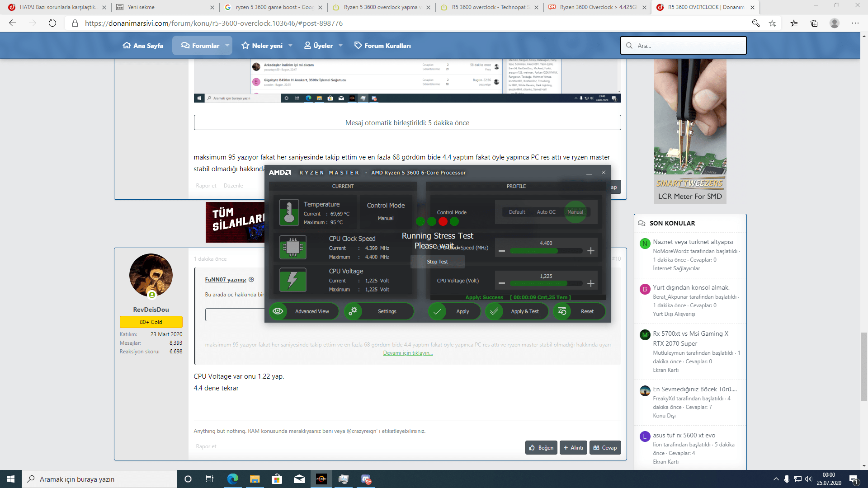868x488 pixels.
Task: Click the Ara search field
Action: pos(687,46)
